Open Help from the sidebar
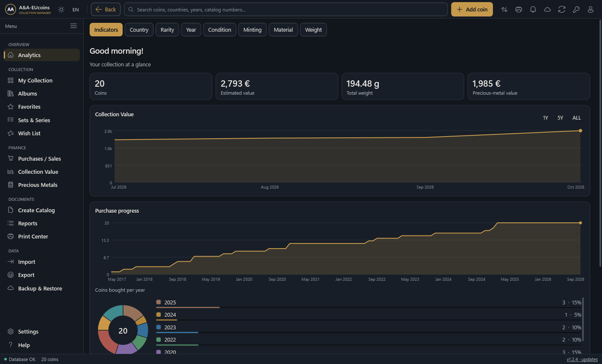602x364 pixels. coord(41,345)
